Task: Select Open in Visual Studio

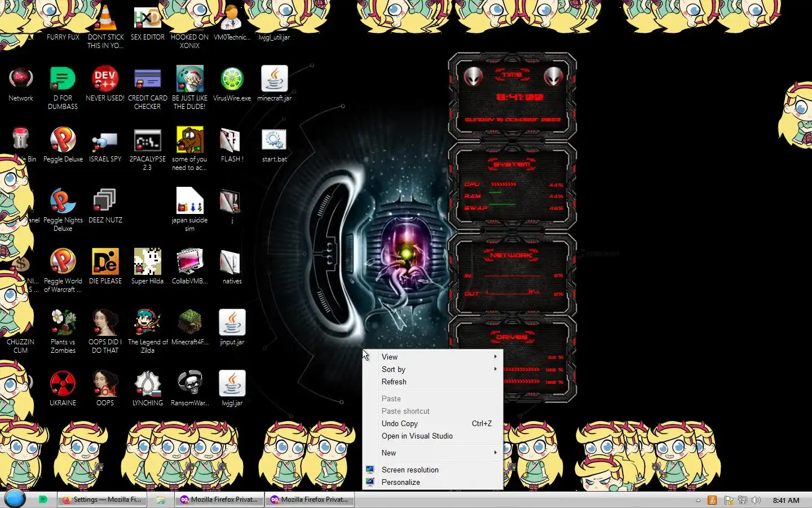Action: (x=433, y=436)
